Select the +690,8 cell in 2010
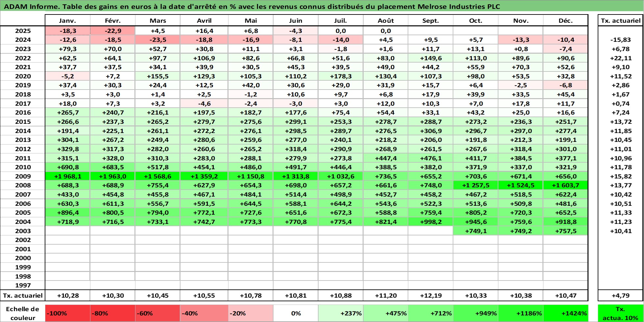The width and height of the screenshot is (644, 322). pos(67,167)
